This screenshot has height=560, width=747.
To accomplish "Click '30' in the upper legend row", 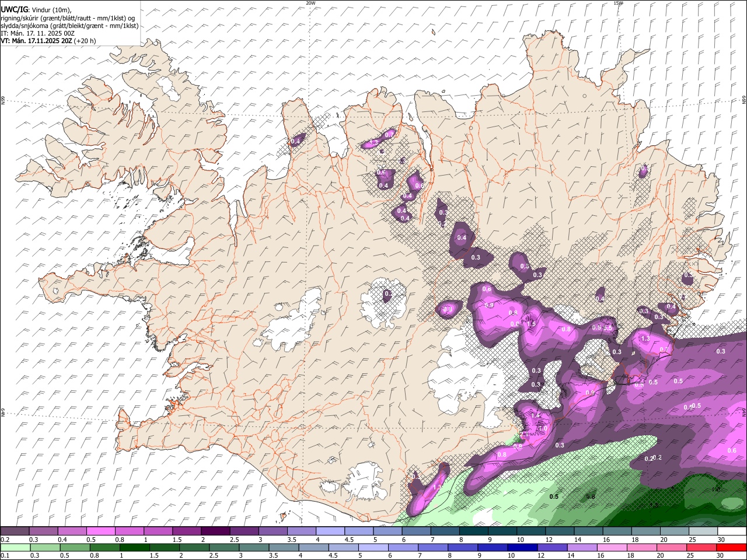I will pyautogui.click(x=721, y=540).
